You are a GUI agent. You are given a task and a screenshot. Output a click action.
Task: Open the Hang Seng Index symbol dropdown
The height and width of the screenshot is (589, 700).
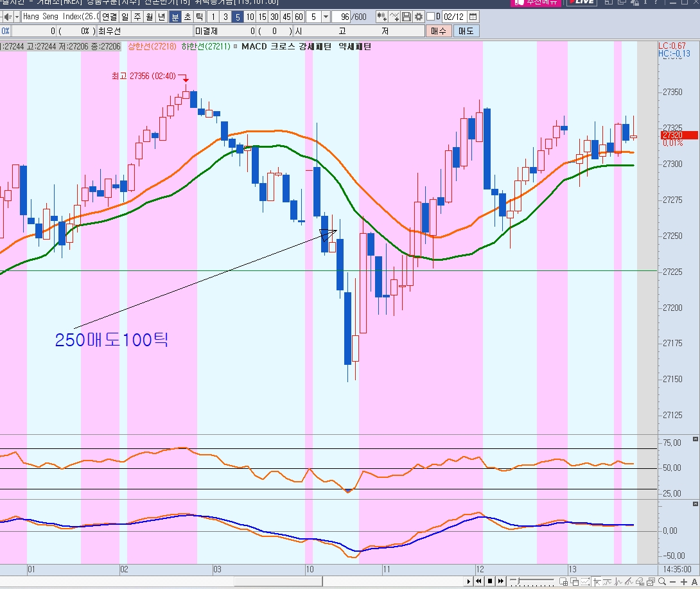(x=17, y=17)
